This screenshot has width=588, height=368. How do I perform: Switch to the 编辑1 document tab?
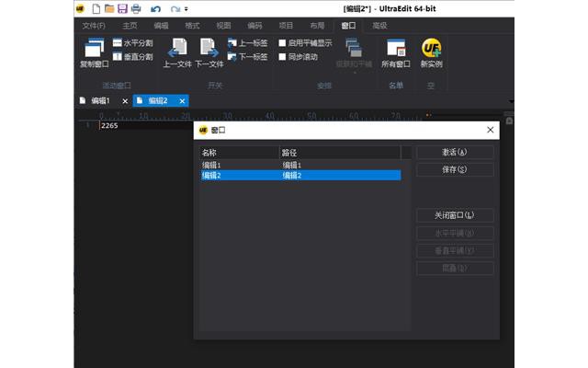tap(100, 100)
